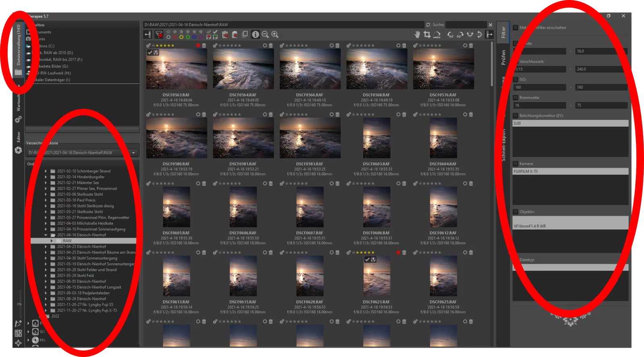644x357 pixels.
Task: Expand the 2021-02-10 Schönberger Strand folder
Action: click(45, 171)
